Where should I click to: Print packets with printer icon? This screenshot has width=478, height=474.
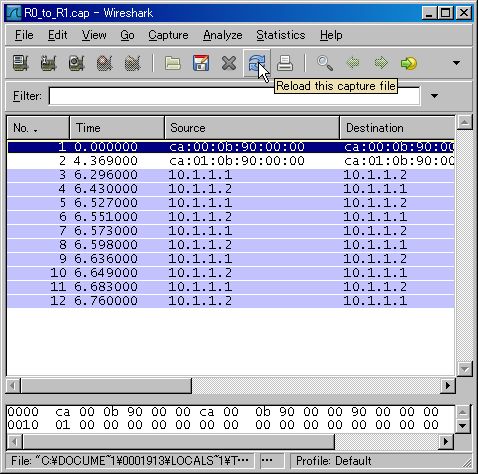285,63
